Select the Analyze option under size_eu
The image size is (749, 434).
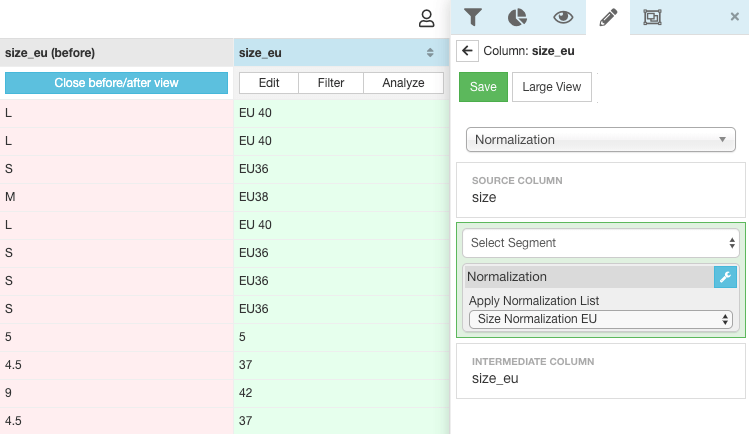(x=403, y=83)
